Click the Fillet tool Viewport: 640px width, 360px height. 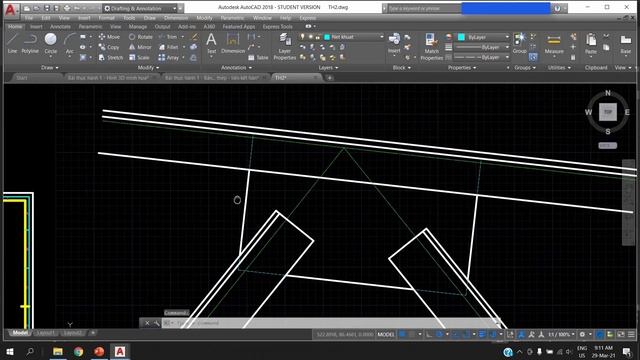[169, 47]
